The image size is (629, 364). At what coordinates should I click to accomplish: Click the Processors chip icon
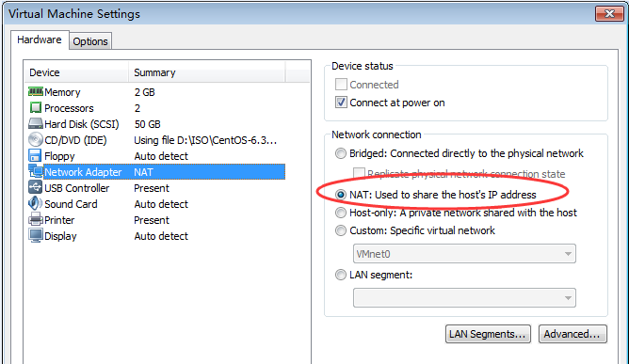click(x=35, y=108)
